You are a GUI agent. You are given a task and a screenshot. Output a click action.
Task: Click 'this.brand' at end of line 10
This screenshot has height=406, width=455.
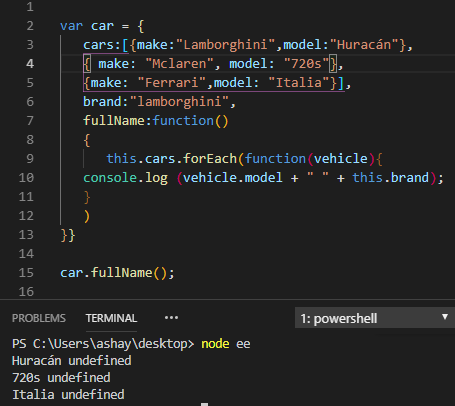pos(391,178)
